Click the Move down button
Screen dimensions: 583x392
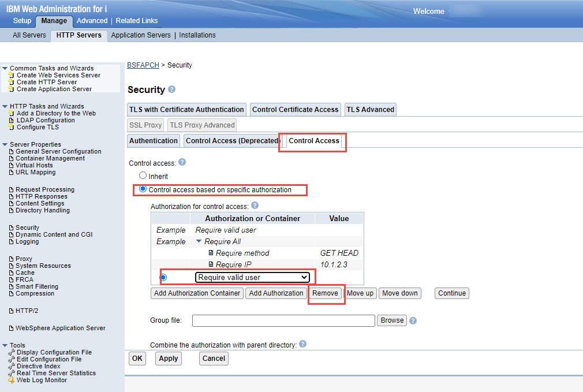pos(399,293)
